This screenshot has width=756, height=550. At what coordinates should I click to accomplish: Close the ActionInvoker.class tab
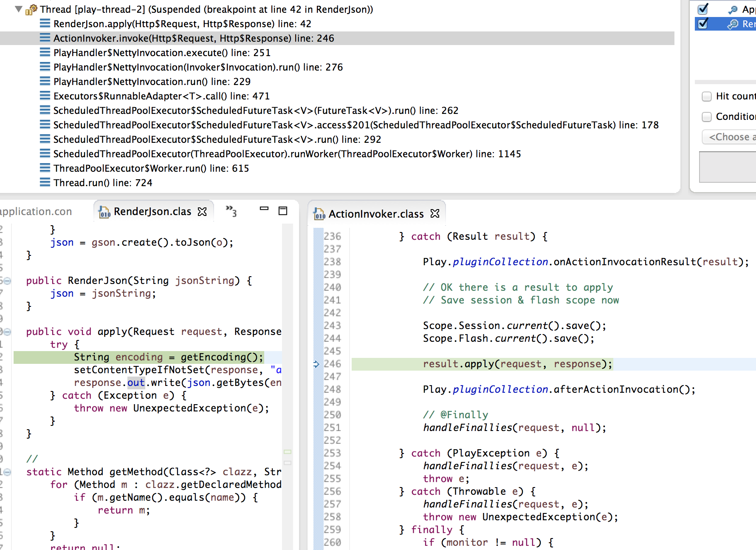[435, 213]
